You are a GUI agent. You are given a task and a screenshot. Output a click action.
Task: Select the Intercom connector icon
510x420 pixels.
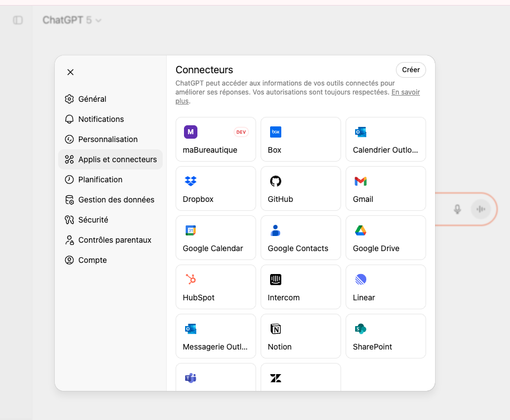pos(276,280)
